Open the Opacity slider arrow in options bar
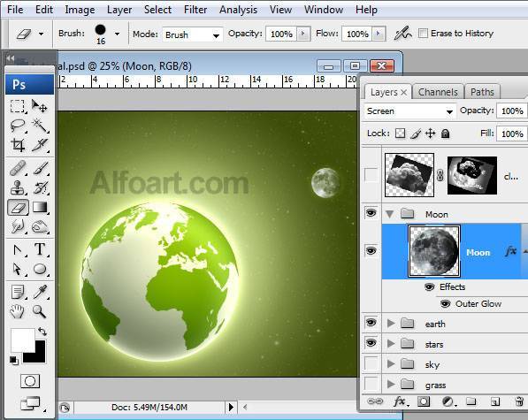 coord(303,34)
